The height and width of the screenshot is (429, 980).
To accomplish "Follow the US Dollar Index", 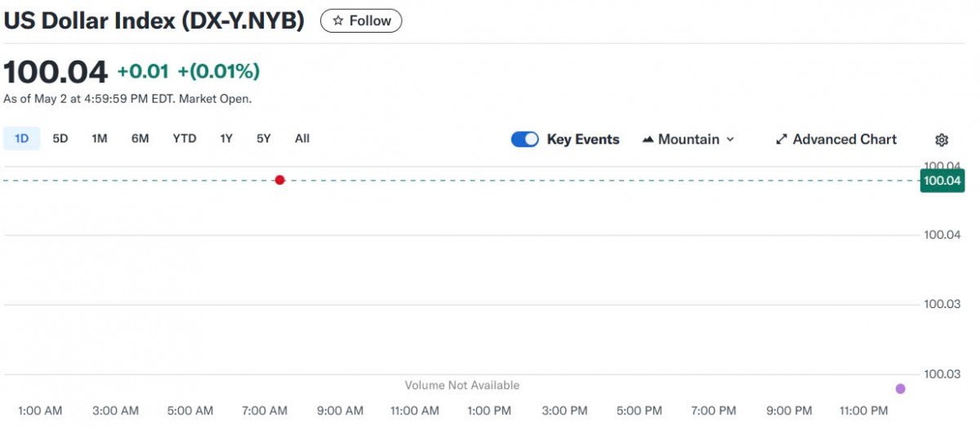I will click(361, 21).
